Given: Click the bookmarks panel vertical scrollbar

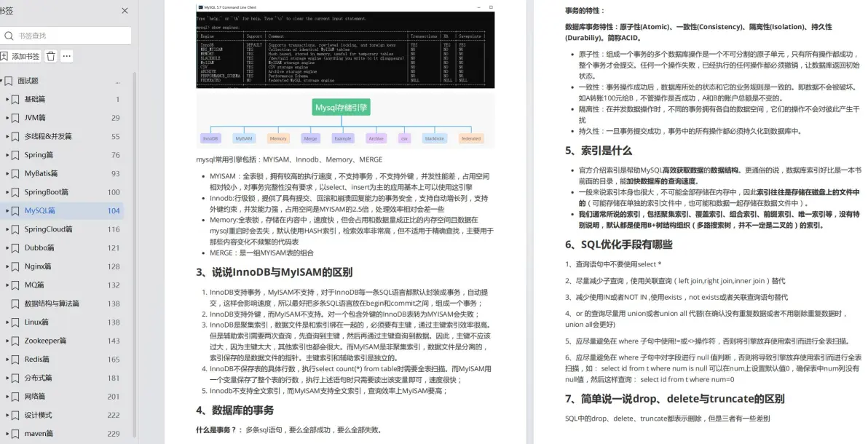Looking at the screenshot, I should (x=135, y=255).
